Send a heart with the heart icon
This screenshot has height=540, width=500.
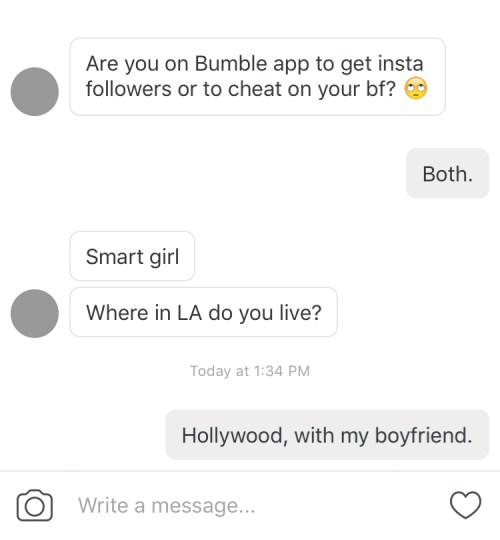[x=466, y=505]
